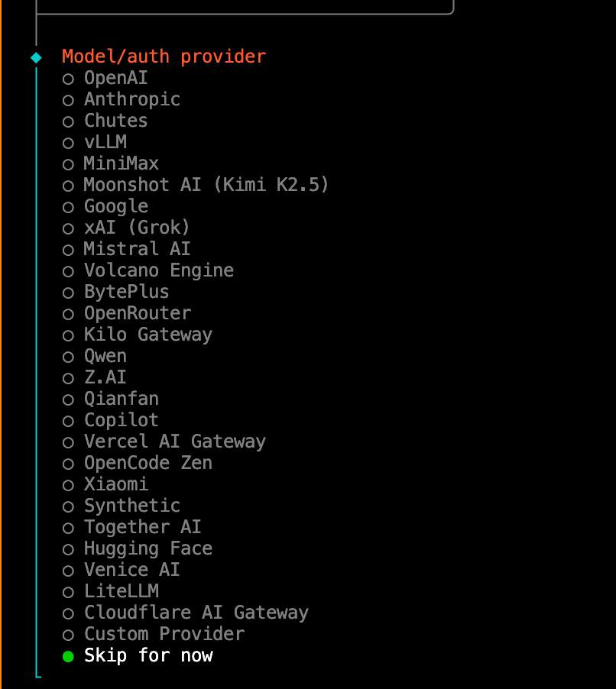Choose Anthropic as the provider
This screenshot has height=689, width=616.
click(131, 99)
